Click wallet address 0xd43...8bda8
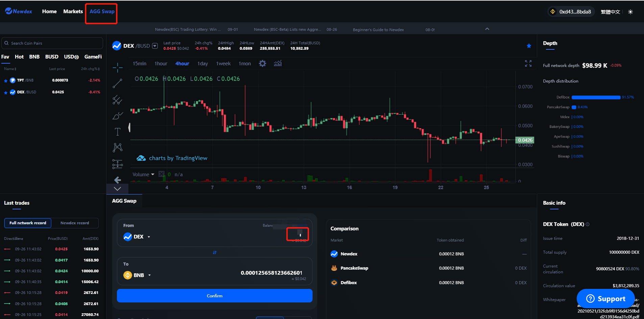This screenshot has width=644, height=319. (x=575, y=12)
